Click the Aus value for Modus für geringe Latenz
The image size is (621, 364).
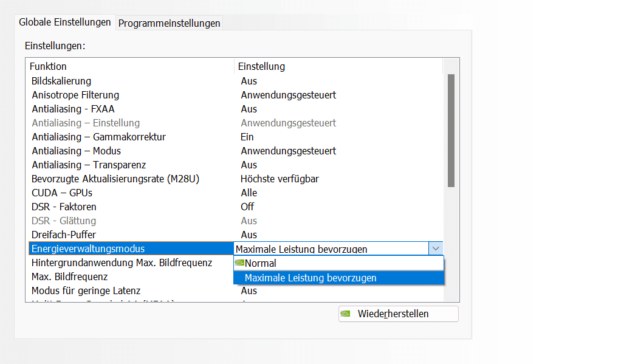click(x=249, y=290)
